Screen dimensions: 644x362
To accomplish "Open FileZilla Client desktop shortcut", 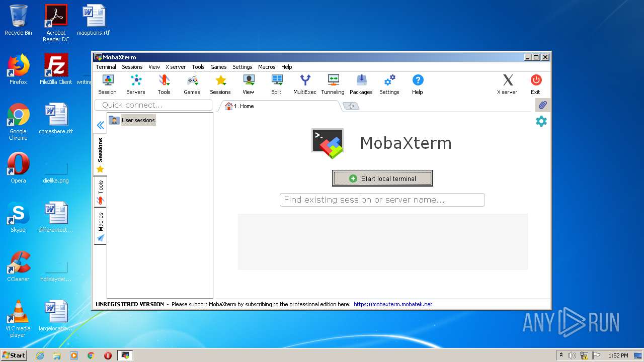I will pyautogui.click(x=56, y=69).
